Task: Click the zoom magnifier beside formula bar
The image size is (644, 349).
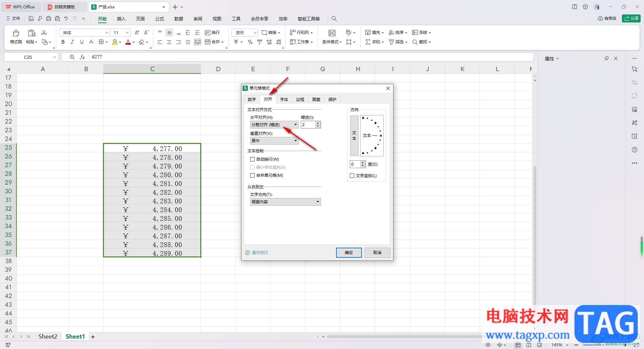Action: [x=72, y=57]
